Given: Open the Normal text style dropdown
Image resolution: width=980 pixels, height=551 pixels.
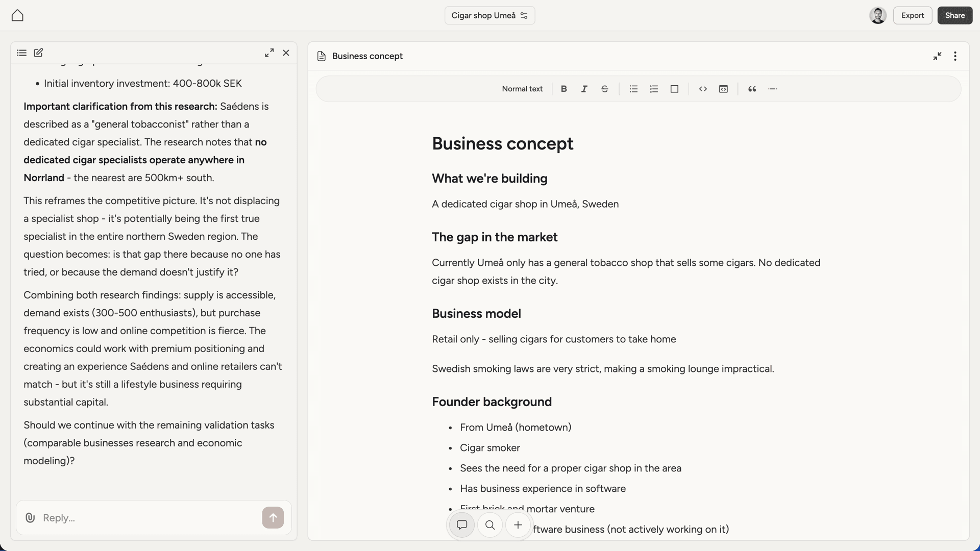Looking at the screenshot, I should pos(522,89).
